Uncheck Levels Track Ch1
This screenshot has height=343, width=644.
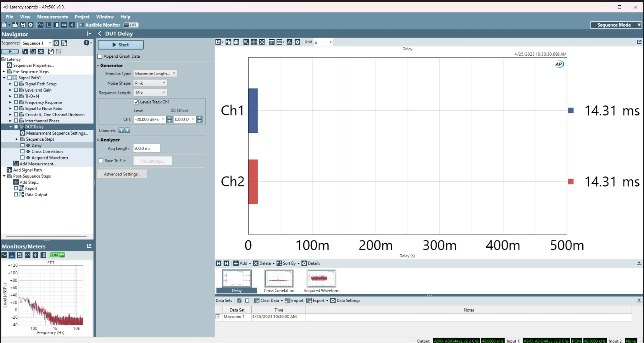coord(136,102)
